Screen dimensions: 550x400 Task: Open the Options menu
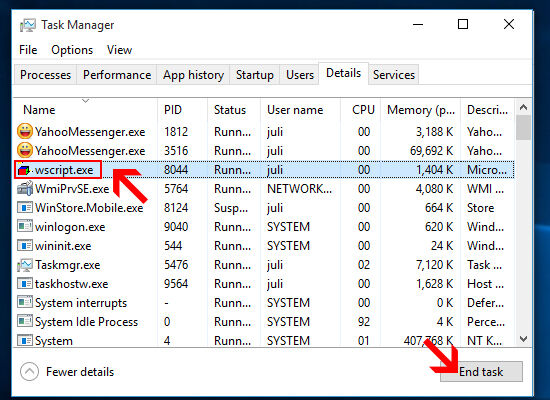click(72, 50)
